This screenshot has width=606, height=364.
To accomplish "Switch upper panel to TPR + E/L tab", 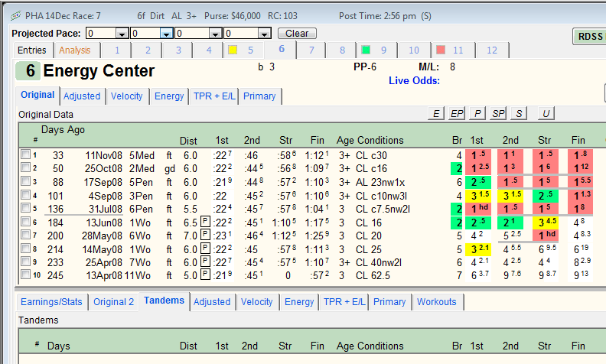I will (214, 96).
